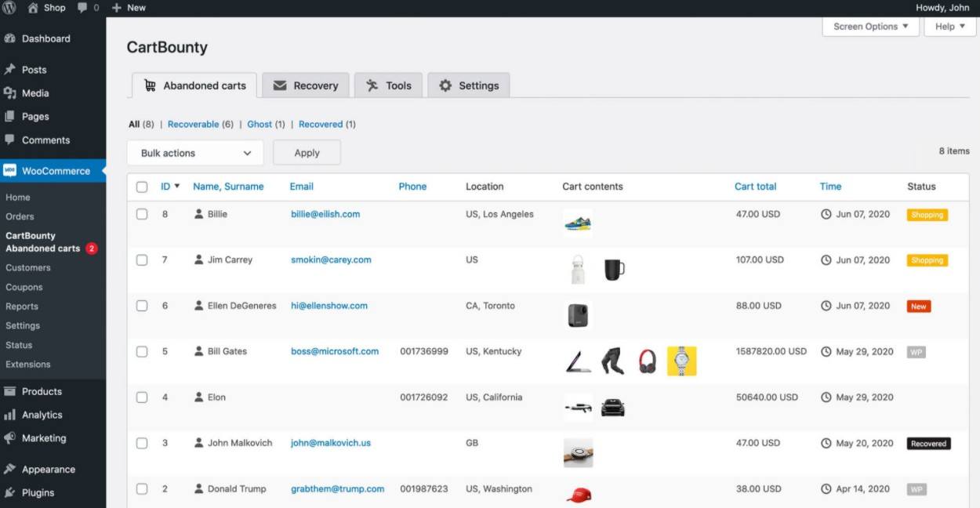This screenshot has height=508, width=980.
Task: Click the sneaker thumbnail in Billie's cart
Action: pos(578,223)
